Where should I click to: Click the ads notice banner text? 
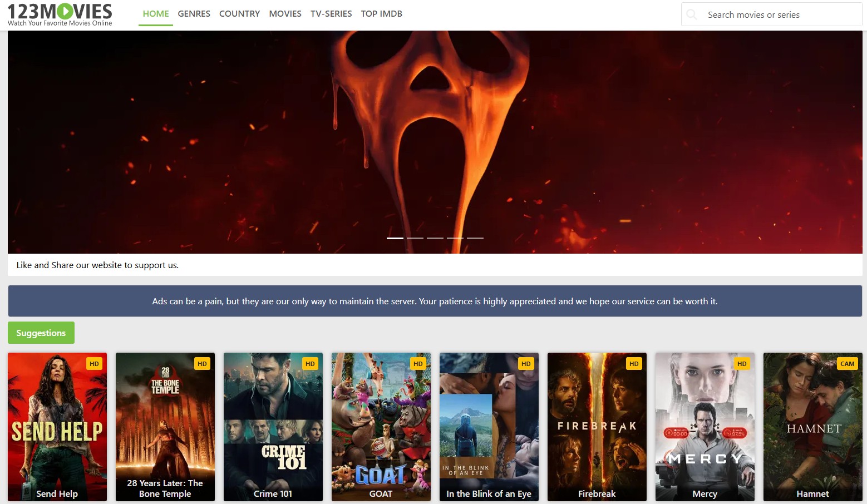435,301
